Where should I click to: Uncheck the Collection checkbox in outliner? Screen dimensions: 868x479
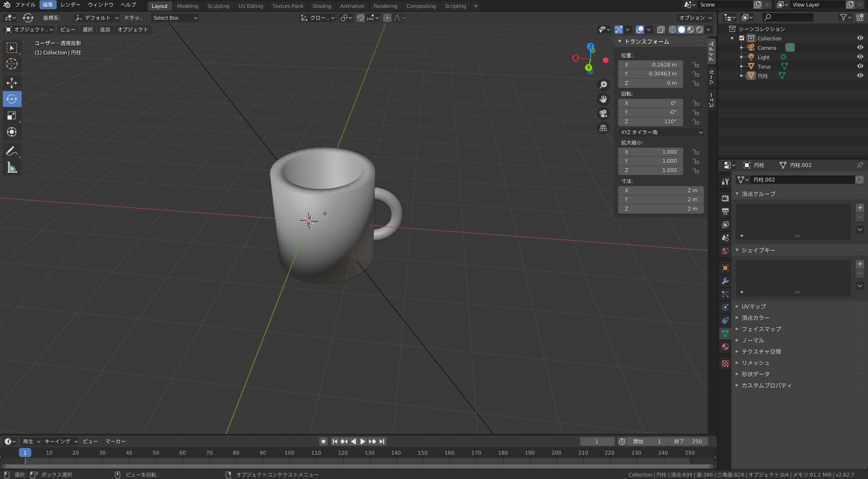point(742,38)
